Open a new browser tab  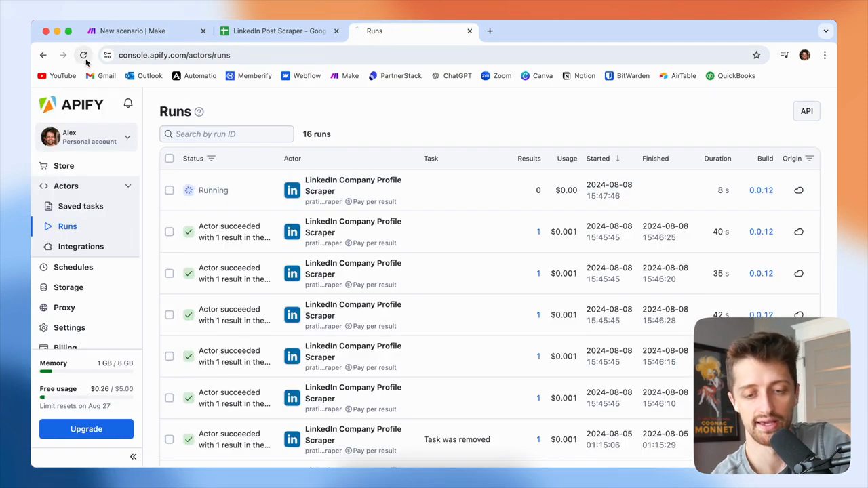click(x=490, y=30)
